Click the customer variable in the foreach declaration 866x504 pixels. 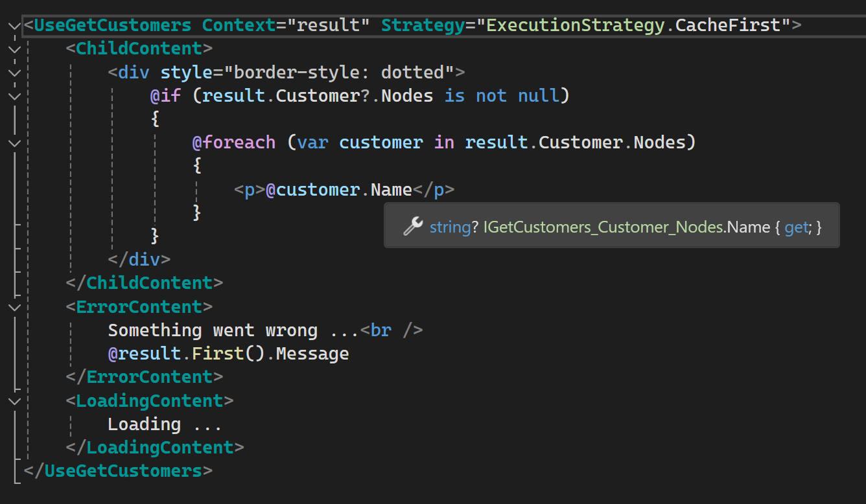click(x=380, y=143)
